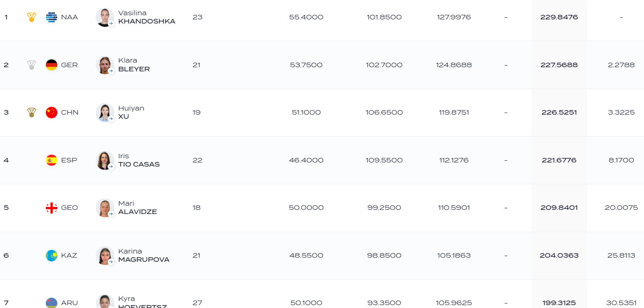This screenshot has height=308, width=644.
Task: Click total score 229.8476
Action: (x=559, y=17)
